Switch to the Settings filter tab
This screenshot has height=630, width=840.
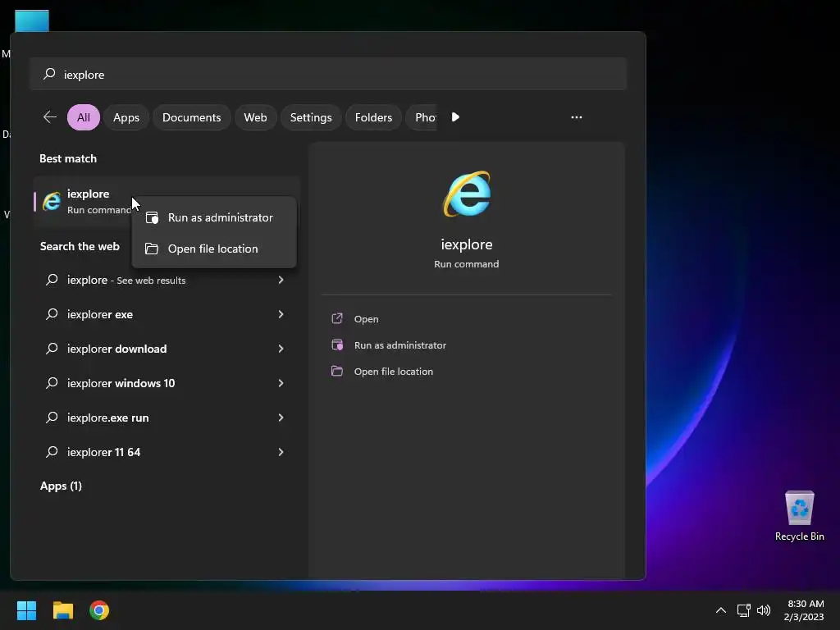coord(311,116)
